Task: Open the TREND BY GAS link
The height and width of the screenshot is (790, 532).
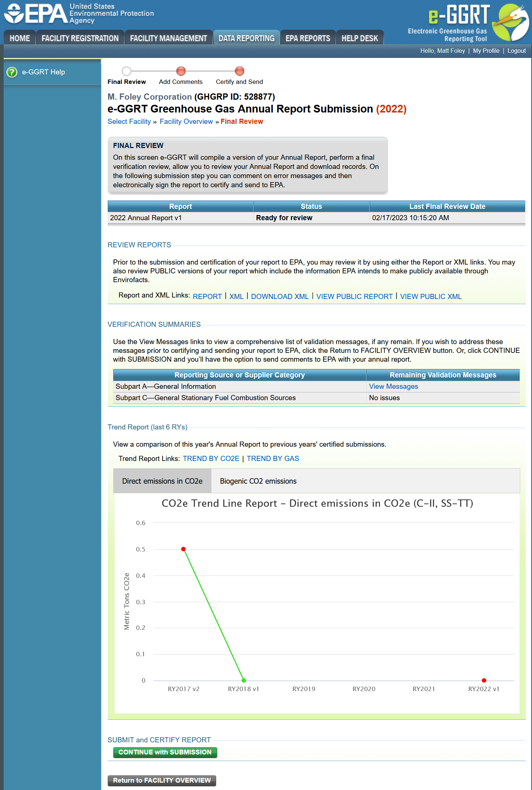Action: coord(273,458)
